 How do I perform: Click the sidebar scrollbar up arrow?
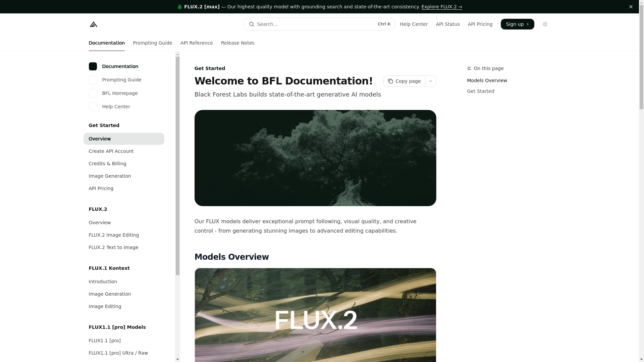(x=177, y=54)
